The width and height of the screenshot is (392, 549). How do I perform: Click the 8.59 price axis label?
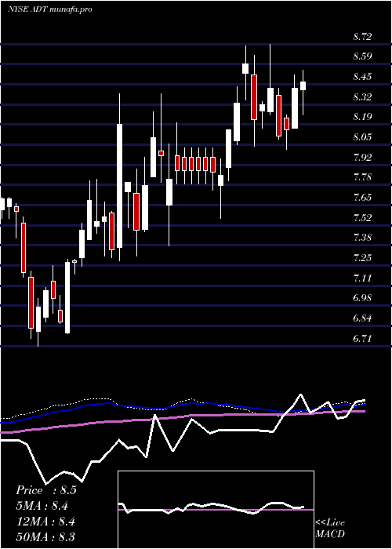point(362,56)
